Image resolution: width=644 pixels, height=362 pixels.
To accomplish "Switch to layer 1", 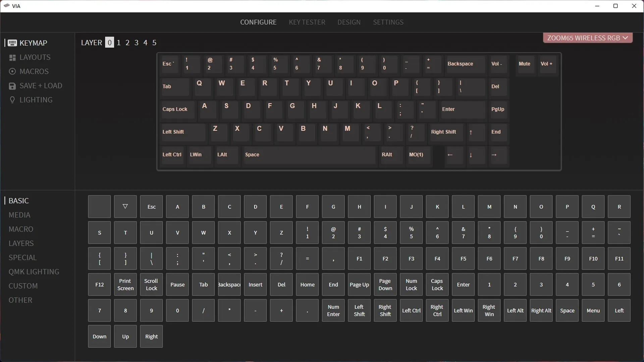I will click(118, 43).
